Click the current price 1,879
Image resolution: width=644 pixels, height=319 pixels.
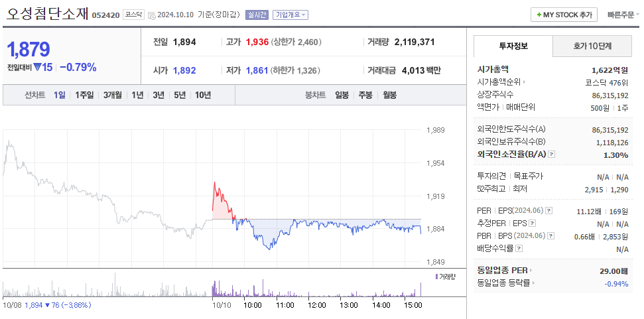pos(29,49)
